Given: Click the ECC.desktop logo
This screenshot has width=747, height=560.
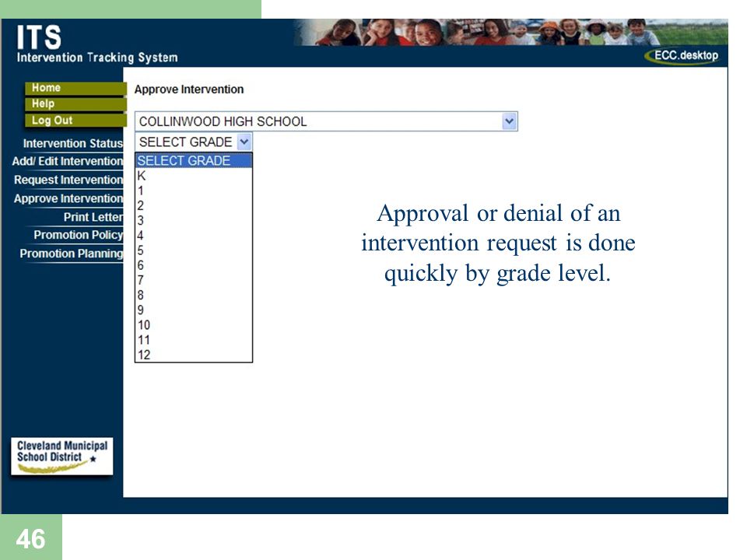Looking at the screenshot, I should click(x=682, y=56).
